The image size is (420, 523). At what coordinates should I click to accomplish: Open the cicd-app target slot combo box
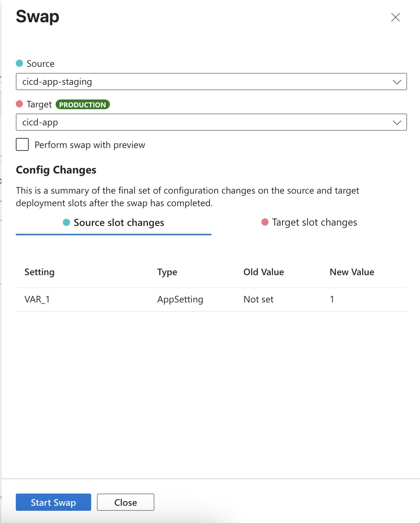pyautogui.click(x=201, y=122)
